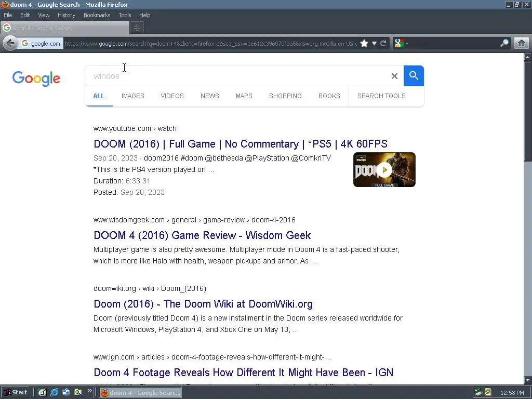Open the Doom Wiki at DoomWiki.org link
The height and width of the screenshot is (399, 532).
coord(203,304)
